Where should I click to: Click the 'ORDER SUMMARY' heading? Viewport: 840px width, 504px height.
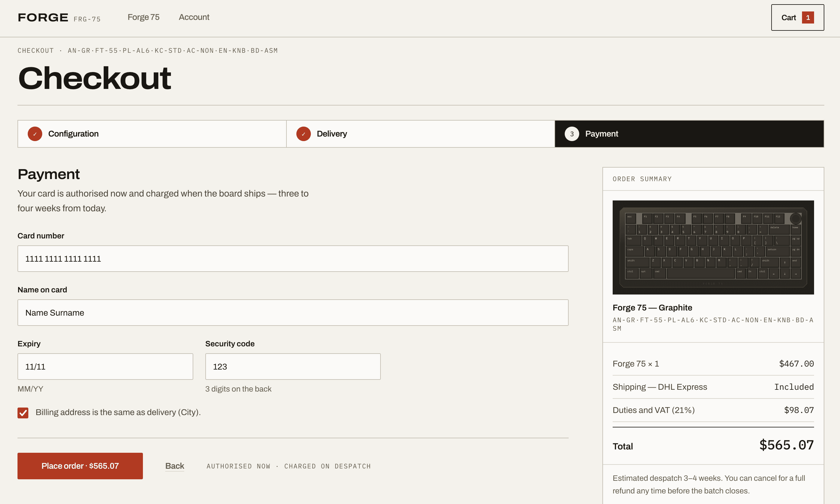coord(642,179)
